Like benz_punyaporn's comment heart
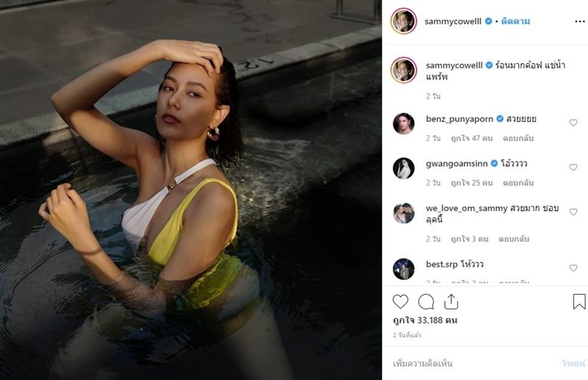This screenshot has width=588, height=380. (573, 123)
